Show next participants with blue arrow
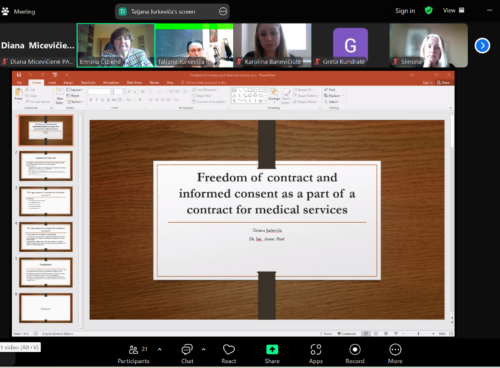 (x=482, y=46)
